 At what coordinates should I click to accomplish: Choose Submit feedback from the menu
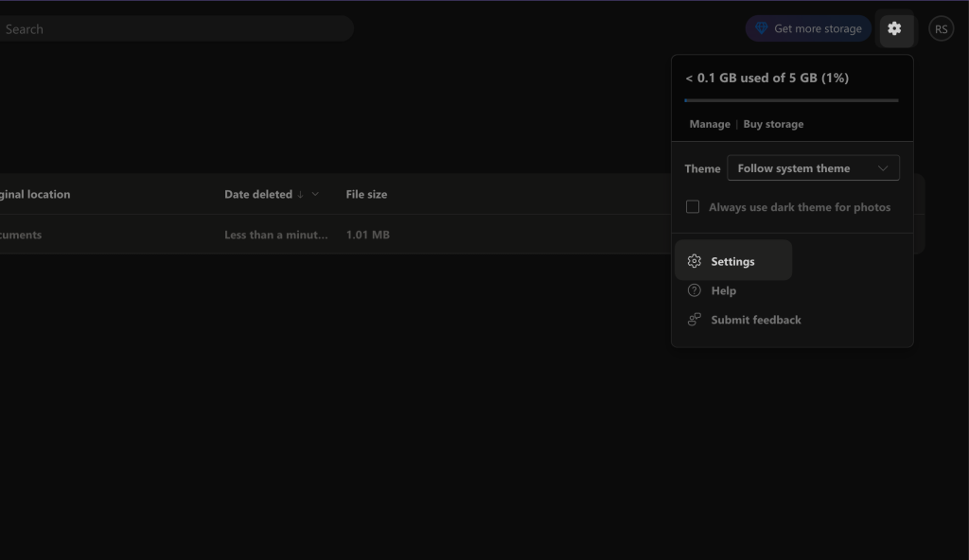coord(755,320)
